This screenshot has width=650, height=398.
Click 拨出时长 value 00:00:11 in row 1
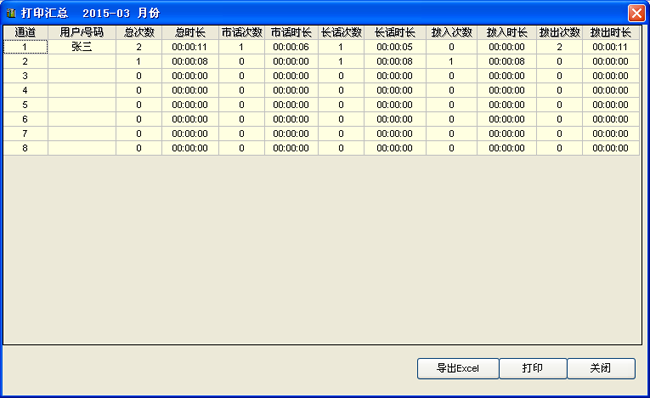(x=611, y=47)
